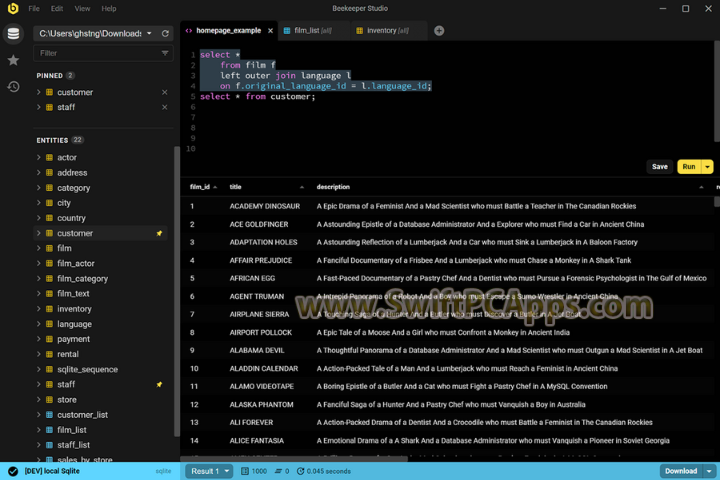Click the filter options icon in Filter box
Screen dimensions: 720x480
pos(165,53)
